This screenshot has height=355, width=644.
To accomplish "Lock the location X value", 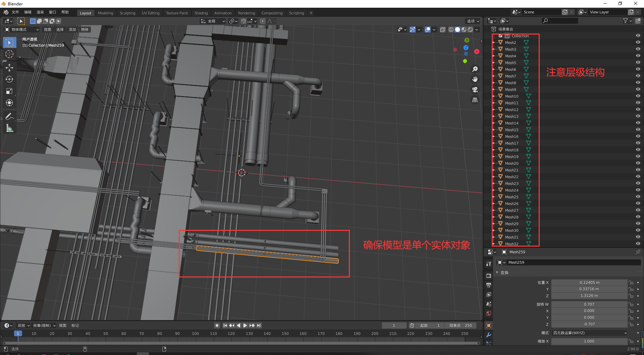I will 631,283.
